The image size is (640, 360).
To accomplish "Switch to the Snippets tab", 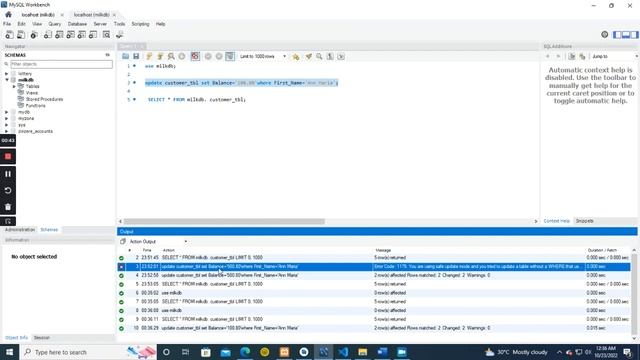I will point(584,221).
